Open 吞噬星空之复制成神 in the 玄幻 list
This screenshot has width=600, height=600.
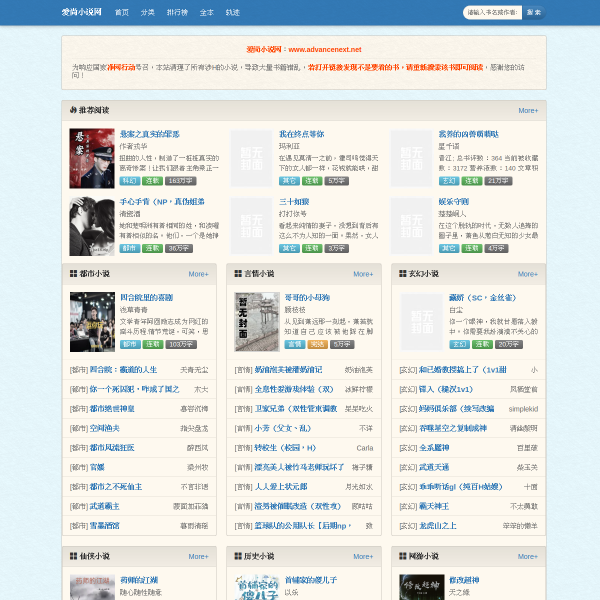pos(453,428)
